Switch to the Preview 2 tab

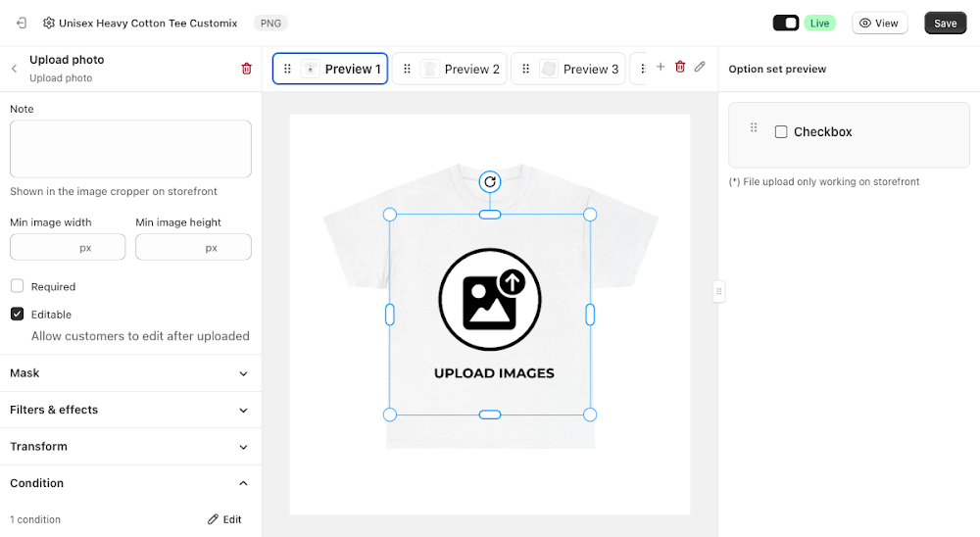450,69
